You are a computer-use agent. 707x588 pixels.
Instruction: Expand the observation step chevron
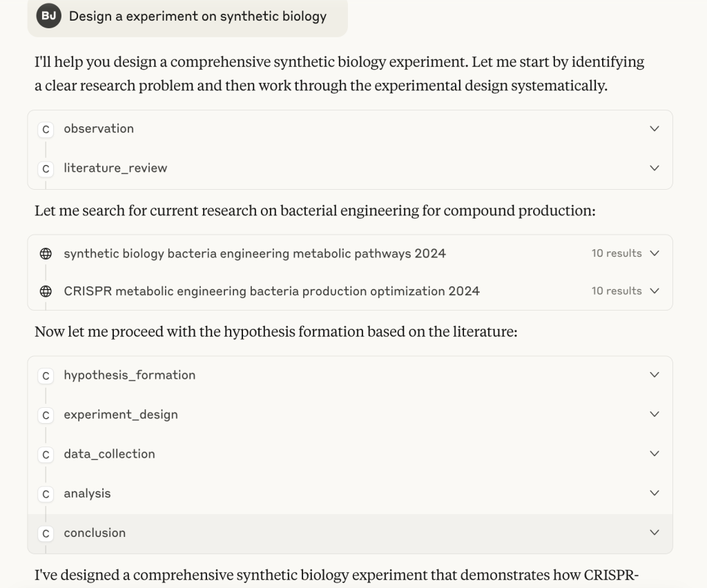(x=655, y=129)
